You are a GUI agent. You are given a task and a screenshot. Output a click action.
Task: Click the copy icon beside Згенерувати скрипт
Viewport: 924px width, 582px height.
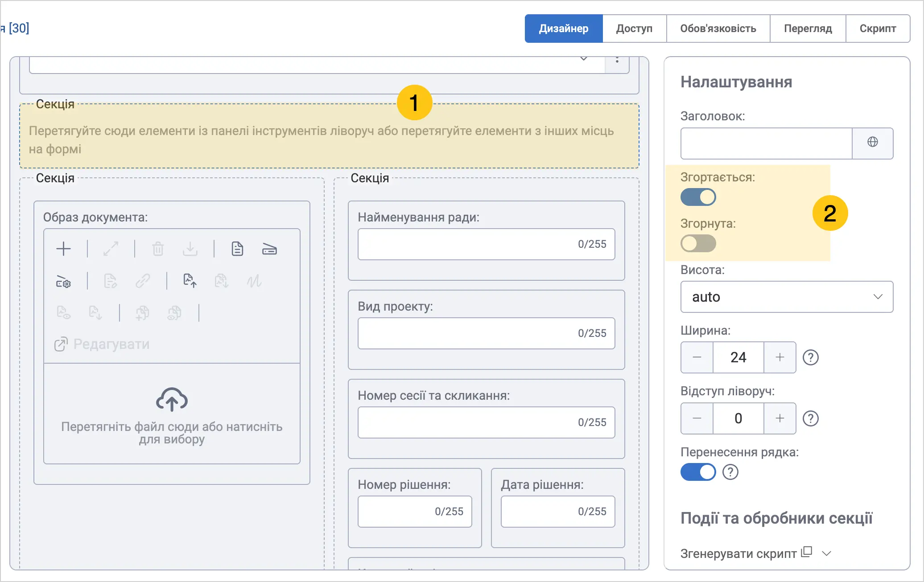click(x=807, y=552)
